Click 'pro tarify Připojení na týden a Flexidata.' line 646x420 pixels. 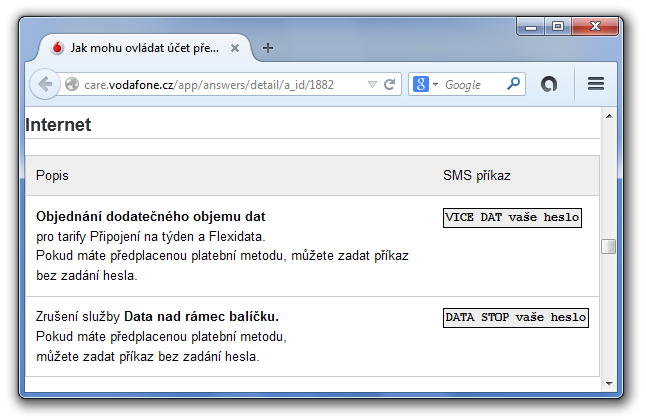(x=151, y=237)
